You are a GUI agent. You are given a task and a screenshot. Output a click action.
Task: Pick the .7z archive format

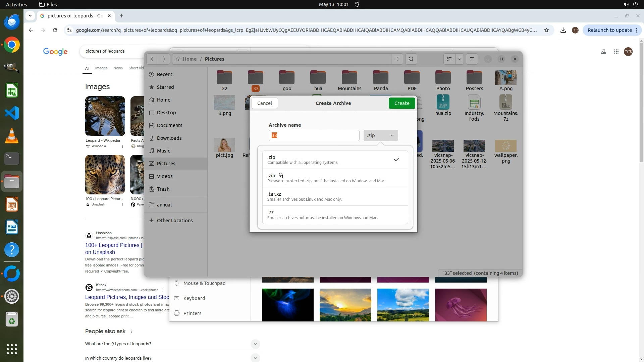coord(335,215)
